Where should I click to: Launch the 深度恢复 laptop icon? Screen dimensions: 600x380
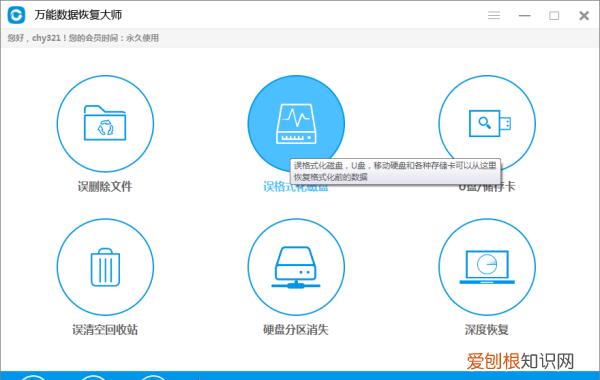point(487,267)
